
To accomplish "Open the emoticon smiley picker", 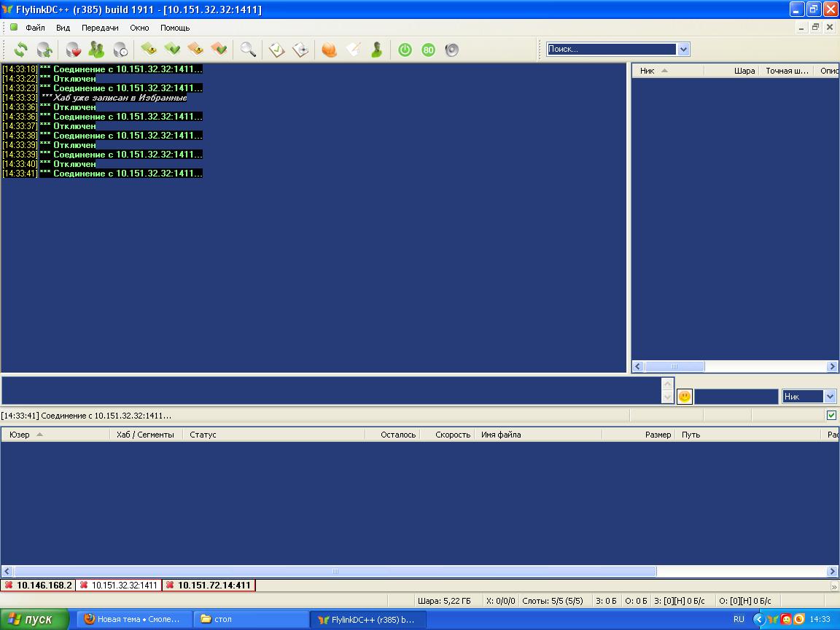I will coord(684,397).
